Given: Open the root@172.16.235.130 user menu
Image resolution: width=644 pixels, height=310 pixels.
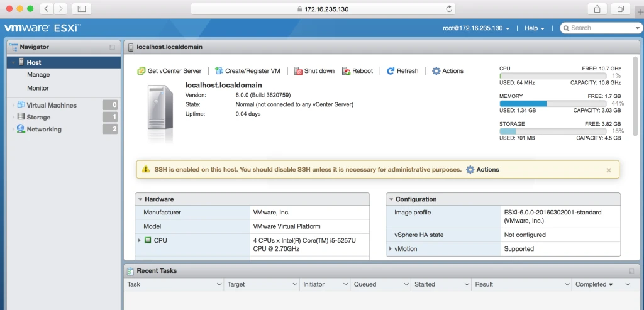Looking at the screenshot, I should point(476,28).
